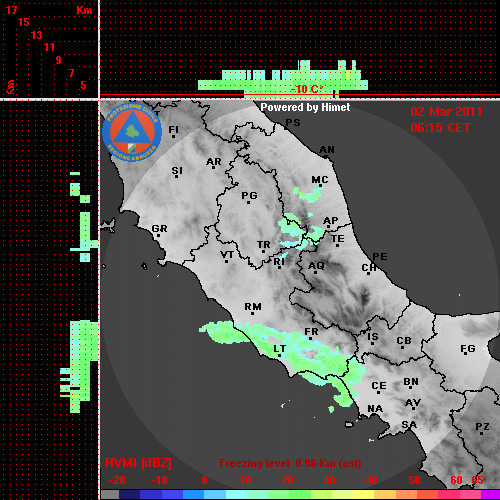Click the '17' km altitude scale label

point(11,10)
